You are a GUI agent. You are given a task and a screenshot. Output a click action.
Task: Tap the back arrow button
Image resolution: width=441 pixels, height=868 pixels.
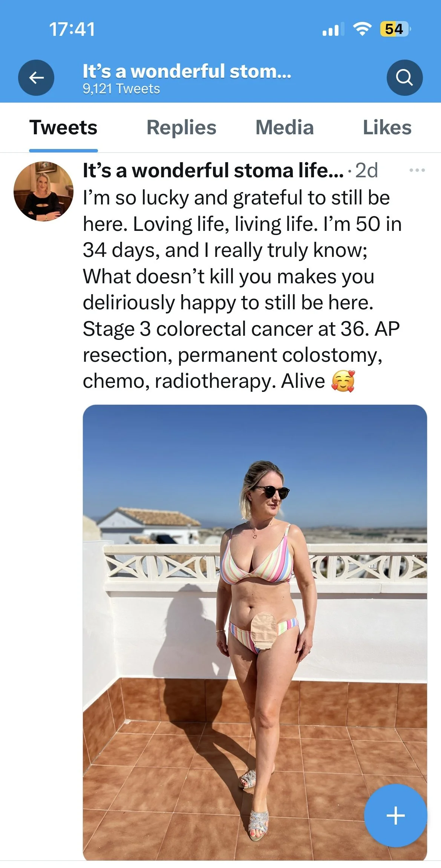tap(36, 78)
